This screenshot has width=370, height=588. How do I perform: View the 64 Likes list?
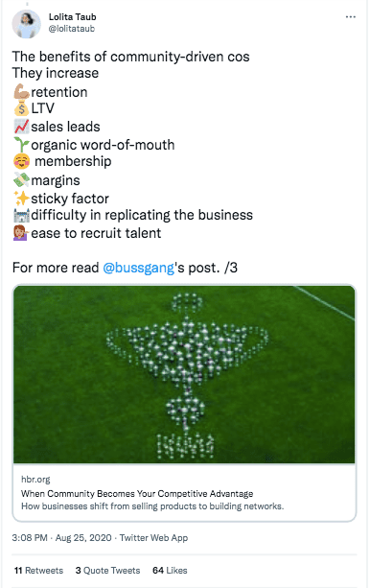(x=170, y=571)
